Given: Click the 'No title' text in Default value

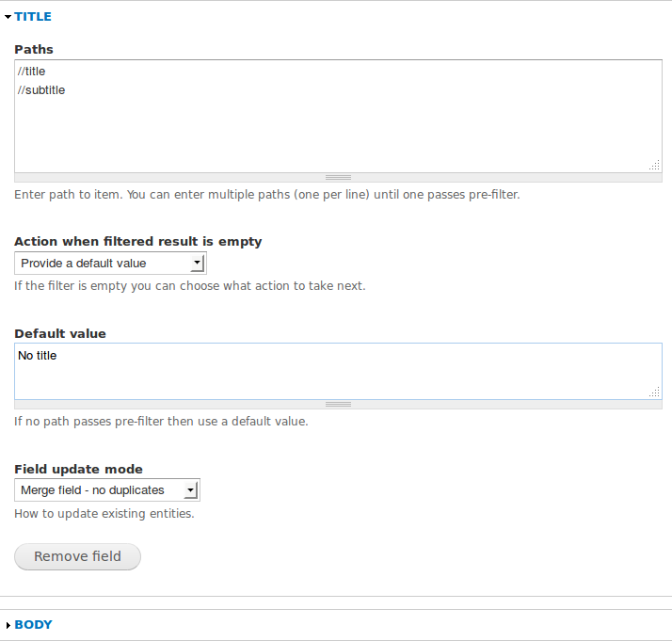Looking at the screenshot, I should (x=38, y=356).
